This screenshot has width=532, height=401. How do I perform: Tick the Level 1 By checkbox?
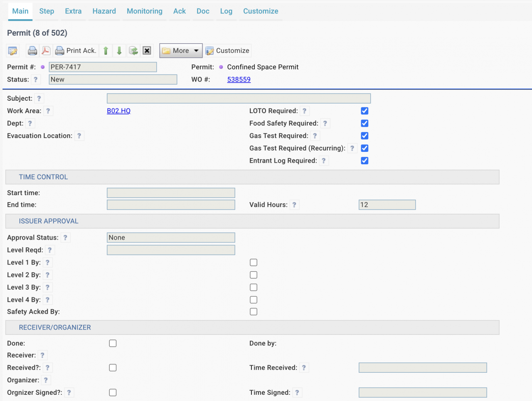click(x=254, y=262)
